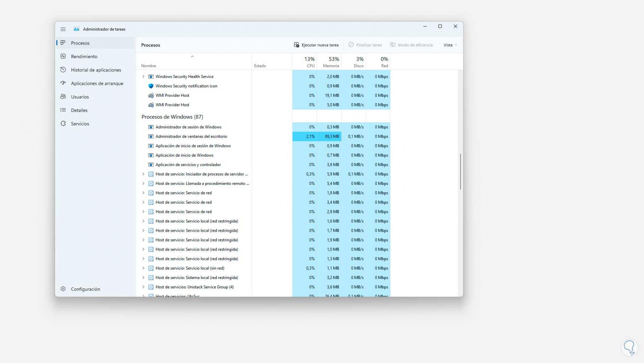Switch to the Detalles tab
The image size is (644, 363).
(x=96, y=110)
